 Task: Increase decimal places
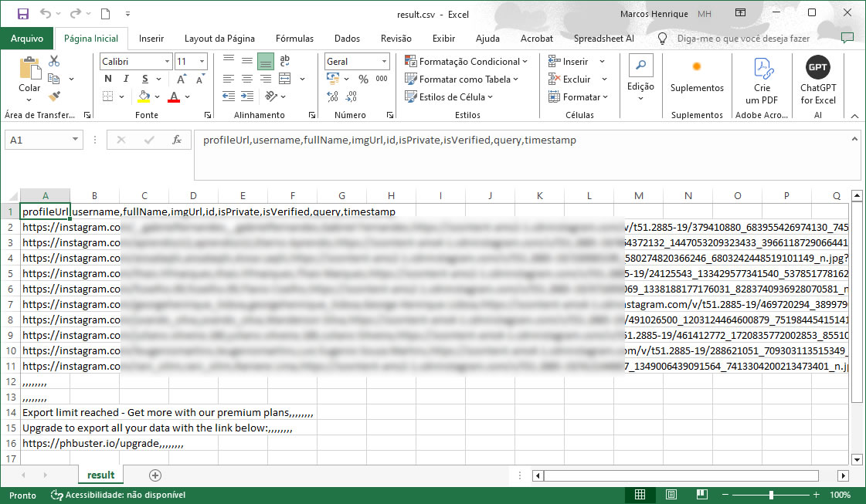pos(332,96)
